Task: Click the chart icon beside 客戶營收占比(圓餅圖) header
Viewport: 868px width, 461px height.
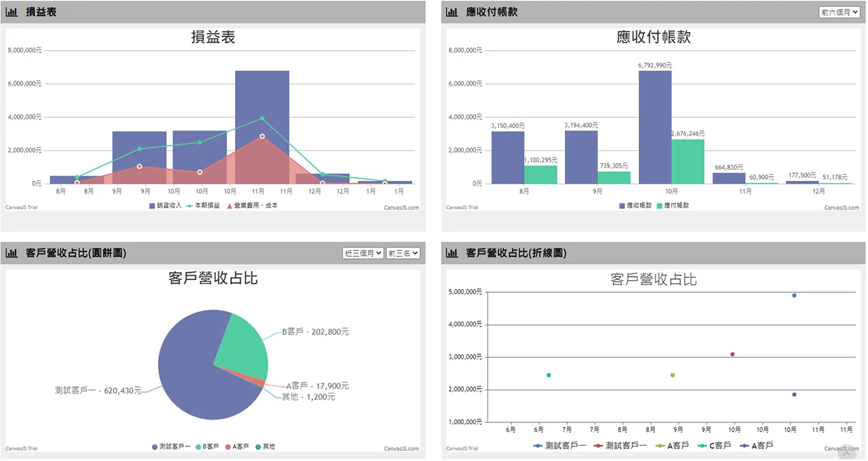Action: point(11,253)
